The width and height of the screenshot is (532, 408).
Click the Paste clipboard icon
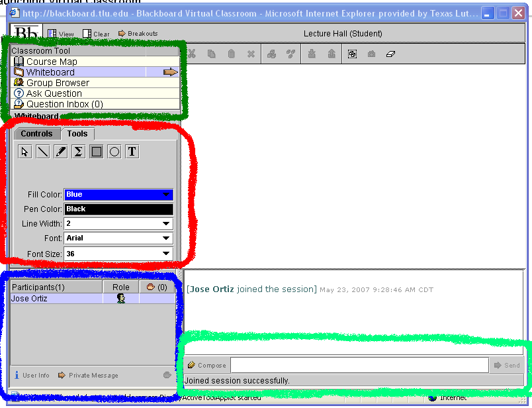(x=231, y=54)
